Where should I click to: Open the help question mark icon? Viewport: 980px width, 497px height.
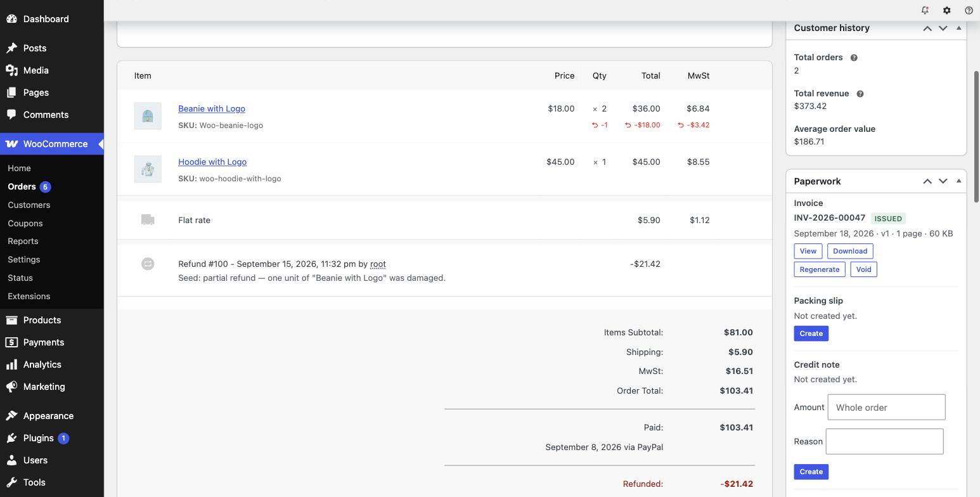pyautogui.click(x=969, y=10)
